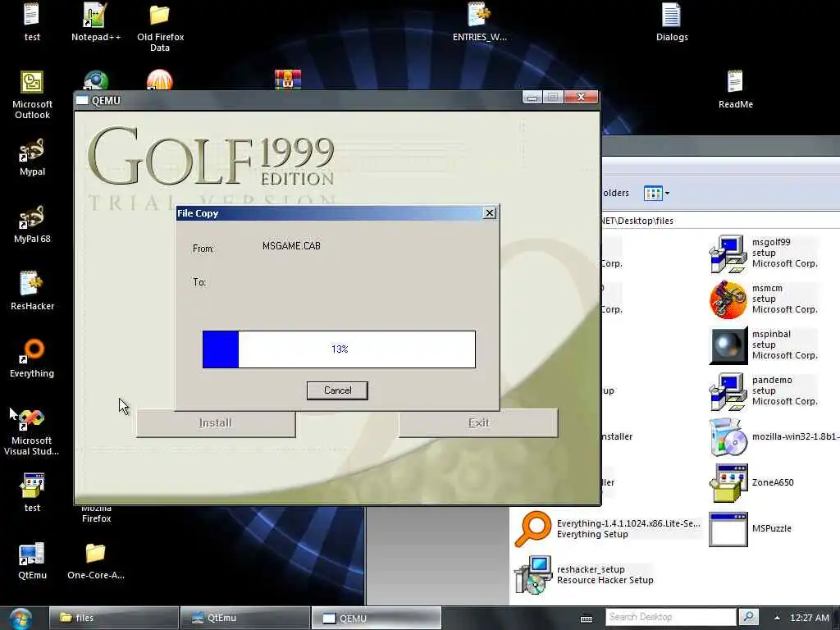Open the WinRAR desktop icon behind QEMU
Viewport: 840px width, 630px height.
(x=288, y=80)
